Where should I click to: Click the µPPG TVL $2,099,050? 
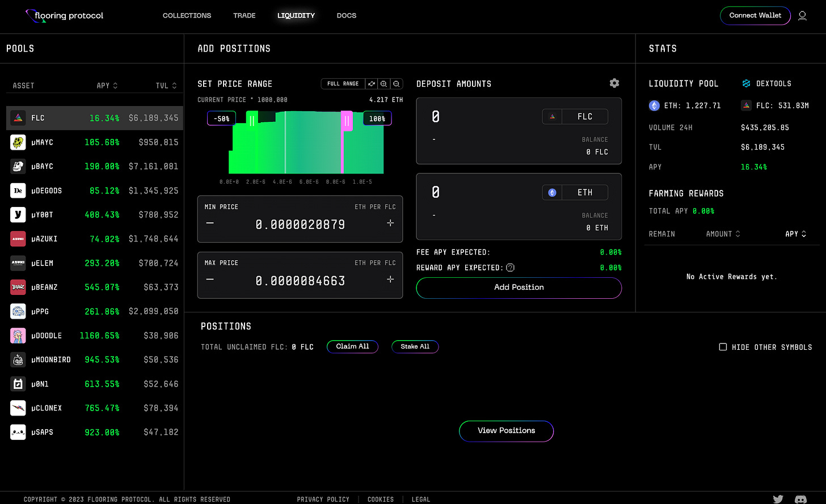(153, 311)
